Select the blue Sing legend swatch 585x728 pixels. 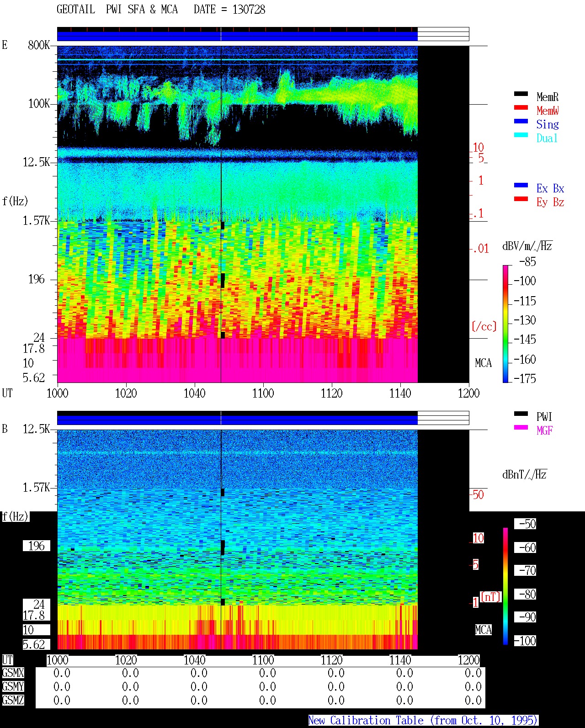click(x=521, y=121)
